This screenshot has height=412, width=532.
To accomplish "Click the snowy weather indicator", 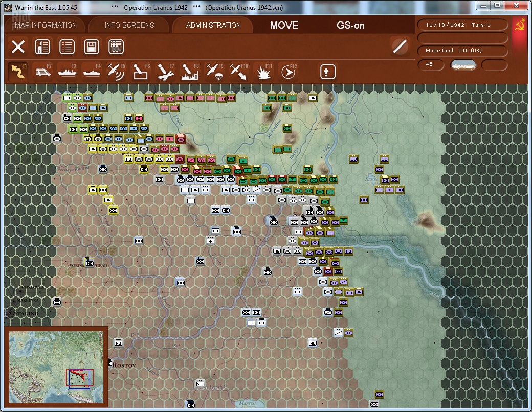I will pyautogui.click(x=463, y=64).
